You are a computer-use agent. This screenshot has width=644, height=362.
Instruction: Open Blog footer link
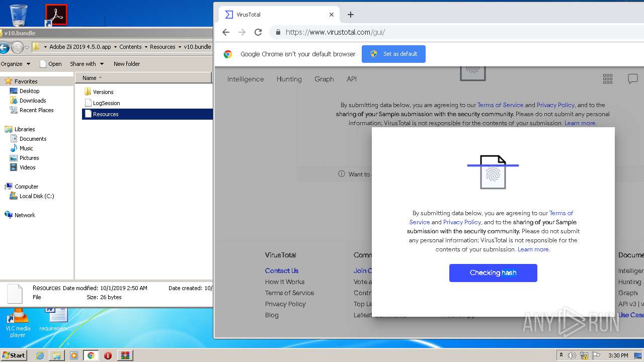[x=272, y=315]
